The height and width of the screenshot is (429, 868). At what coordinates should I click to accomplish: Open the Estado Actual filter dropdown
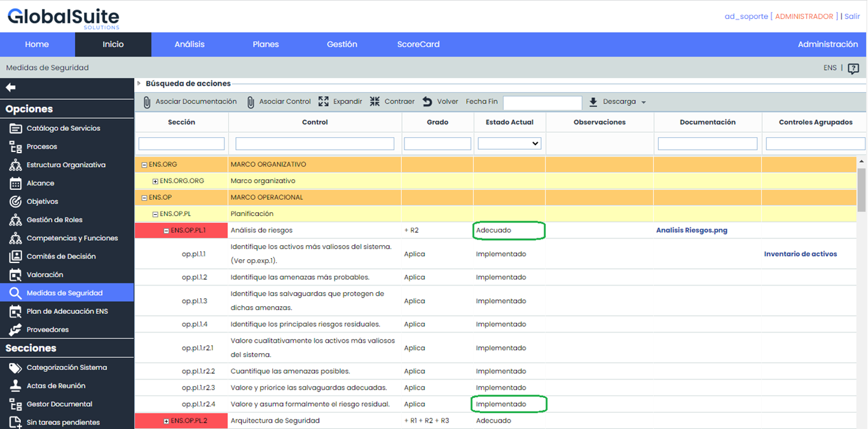pos(509,144)
